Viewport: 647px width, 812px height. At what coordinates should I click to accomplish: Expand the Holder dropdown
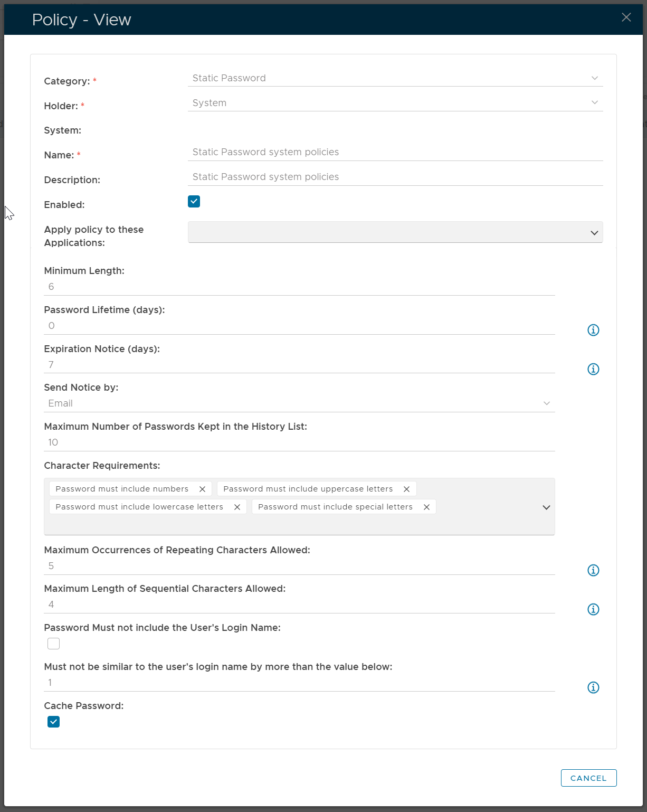[395, 103]
